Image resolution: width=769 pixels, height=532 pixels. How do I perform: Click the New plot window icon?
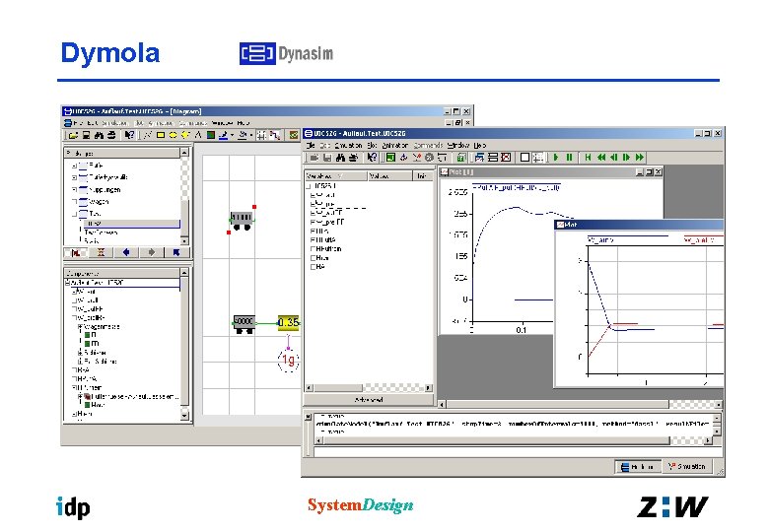point(480,158)
